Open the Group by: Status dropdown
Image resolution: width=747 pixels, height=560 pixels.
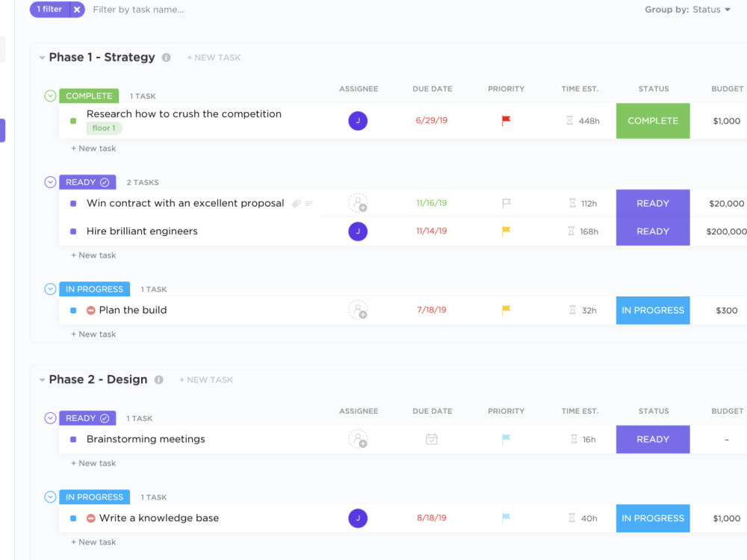click(687, 10)
